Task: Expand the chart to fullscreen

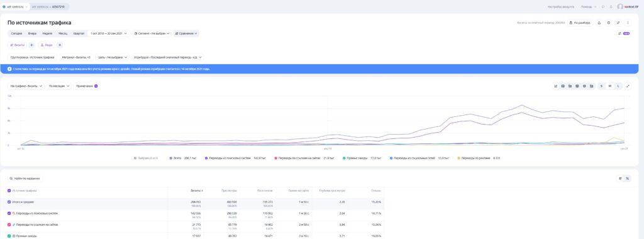Action: tap(628, 86)
